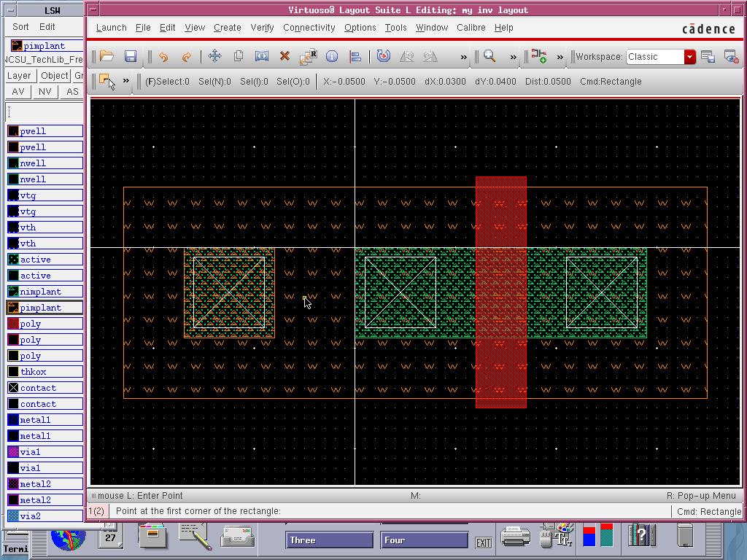The width and height of the screenshot is (747, 560).
Task: Click the AS button in LSW
Action: point(72,91)
